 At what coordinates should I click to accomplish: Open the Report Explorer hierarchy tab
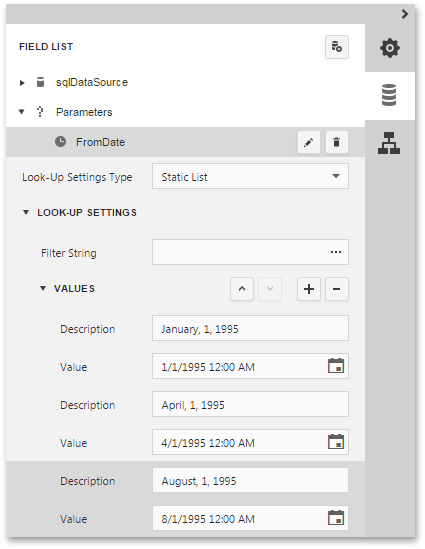point(389,143)
